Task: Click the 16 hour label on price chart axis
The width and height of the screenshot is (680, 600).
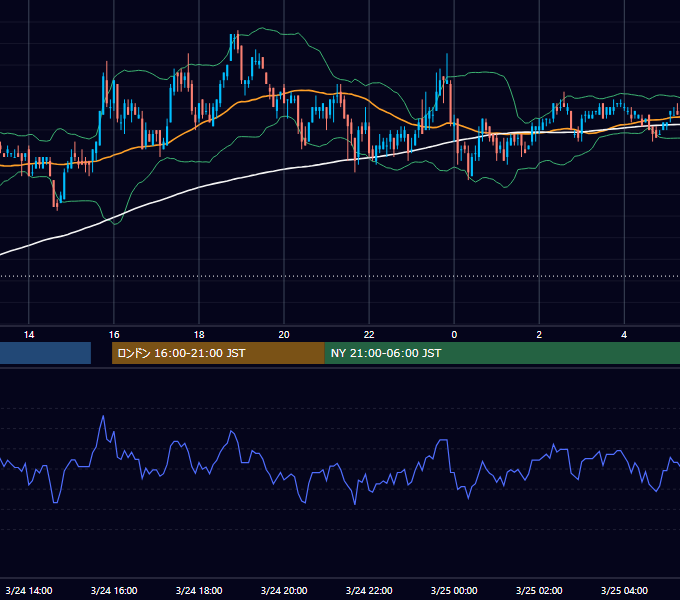Action: coord(114,335)
